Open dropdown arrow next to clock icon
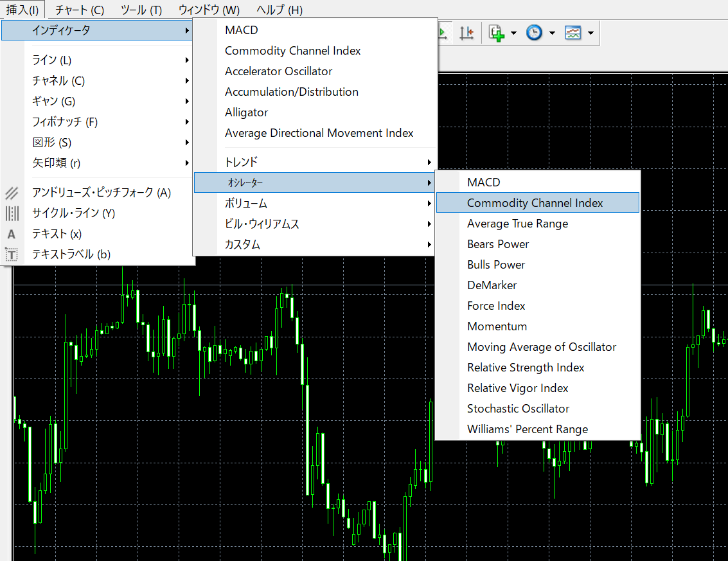Image resolution: width=728 pixels, height=561 pixels. click(552, 33)
